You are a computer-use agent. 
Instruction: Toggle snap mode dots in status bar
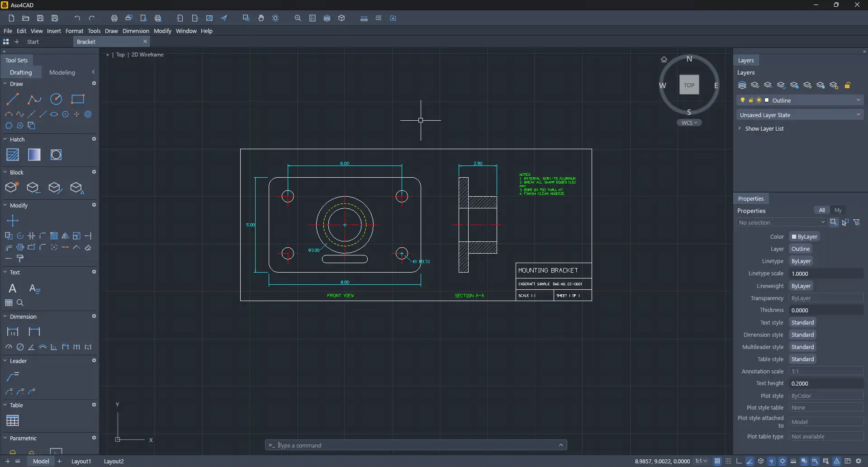click(728, 461)
